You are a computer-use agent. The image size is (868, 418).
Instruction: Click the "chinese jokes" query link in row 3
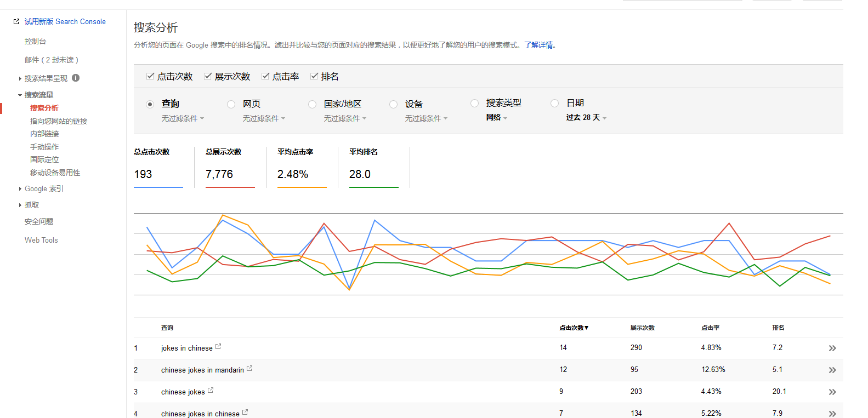183,392
